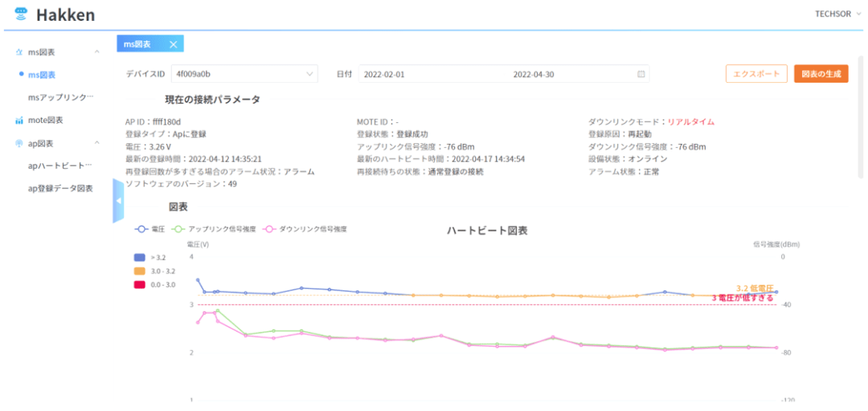This screenshot has height=411, width=868.
Task: Open the mote図表 menu item
Action: click(x=45, y=120)
